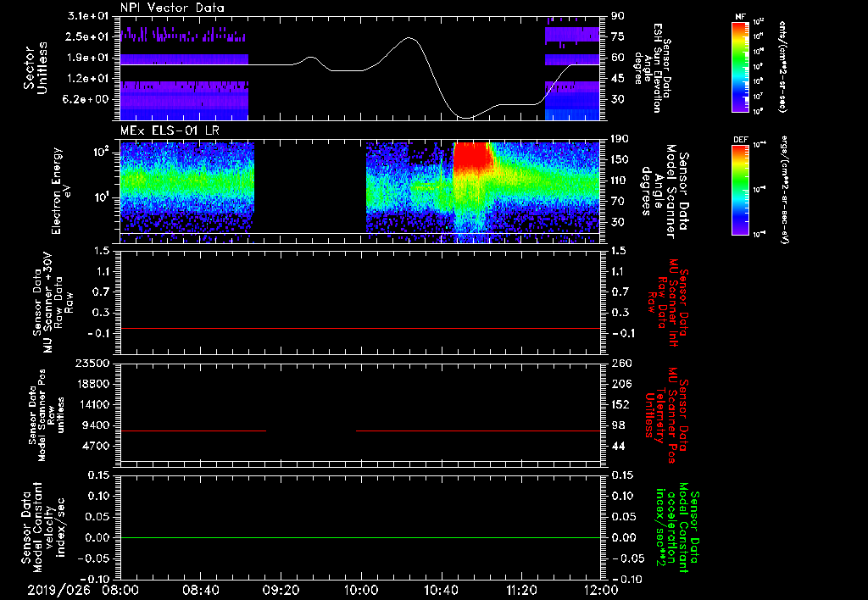Viewport: 868px width, 600px height.
Task: Click the red MU Scanner Init Raw Data label
Action: pyautogui.click(x=668, y=303)
